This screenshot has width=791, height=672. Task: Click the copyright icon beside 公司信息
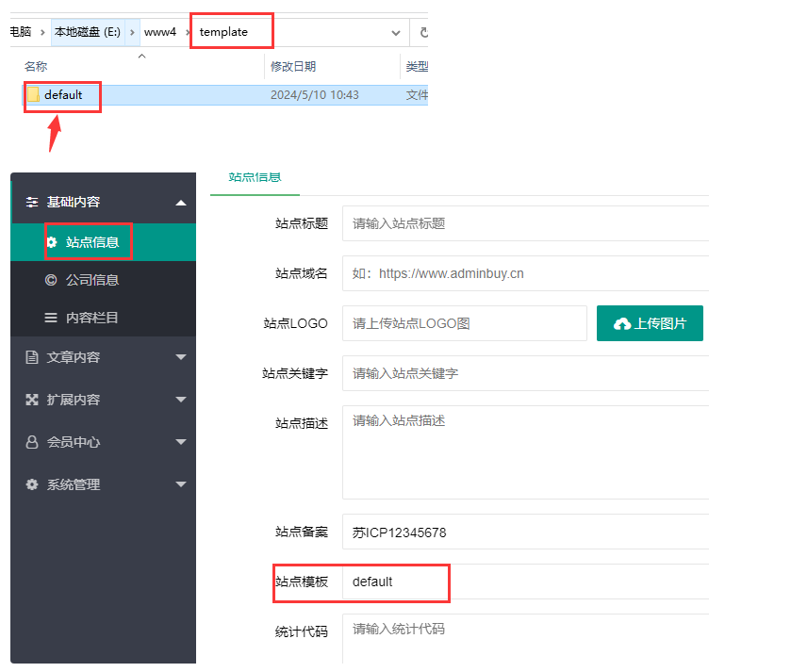pyautogui.click(x=51, y=280)
